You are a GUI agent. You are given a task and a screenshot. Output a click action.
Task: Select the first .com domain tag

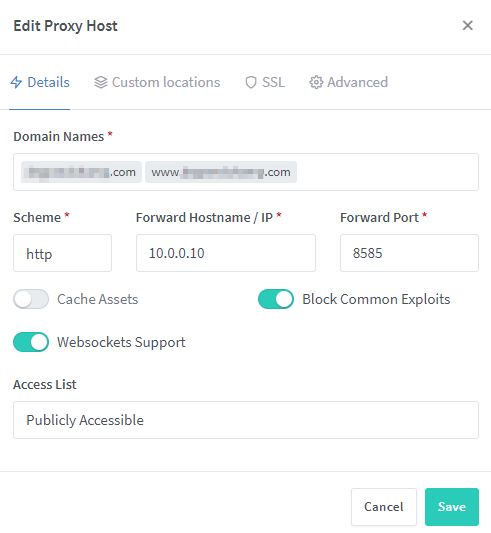tap(81, 172)
